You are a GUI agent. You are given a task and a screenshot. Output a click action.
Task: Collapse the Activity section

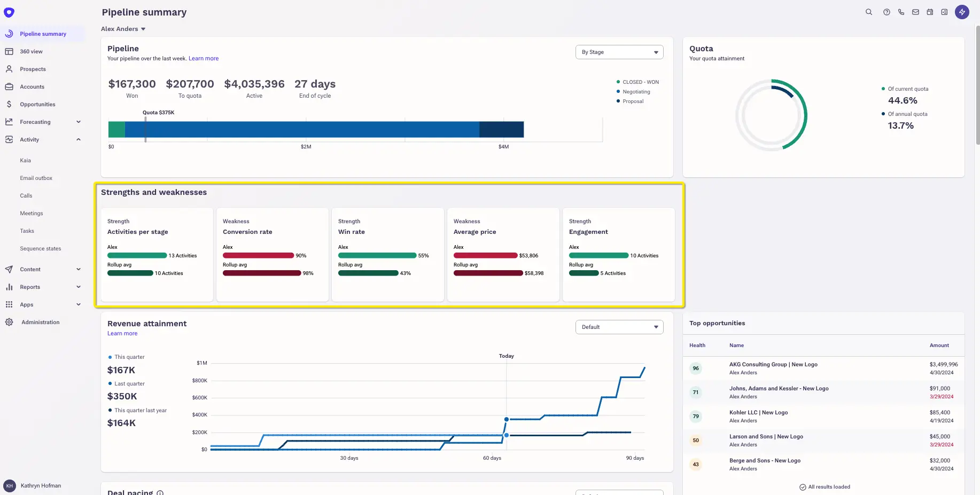78,139
